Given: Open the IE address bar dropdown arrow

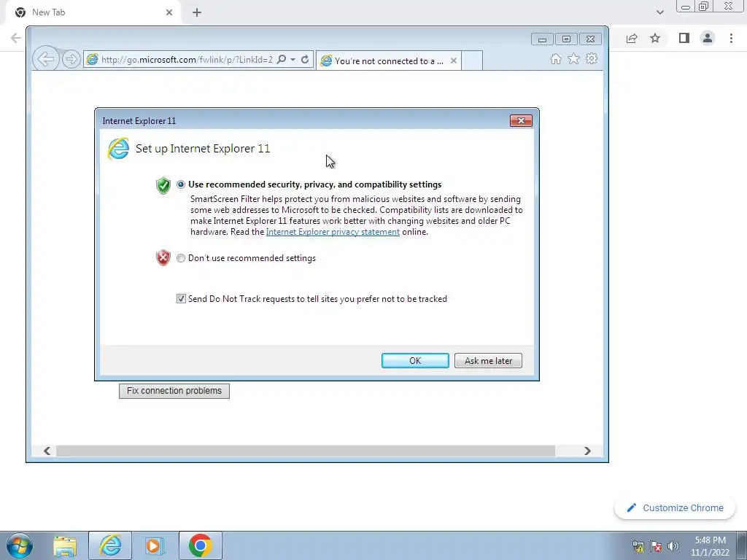Looking at the screenshot, I should click(x=293, y=60).
